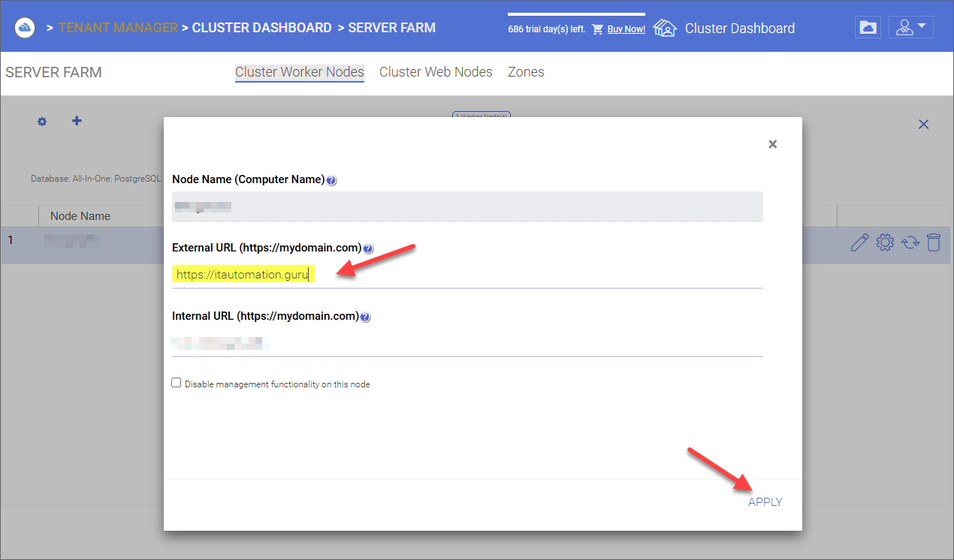Select the Cluster Worker Nodes tab

300,72
